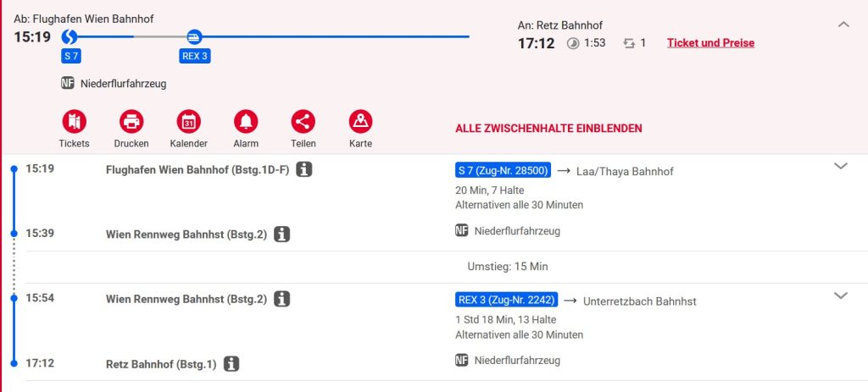Open the Ticket und Preise link

pyautogui.click(x=710, y=43)
